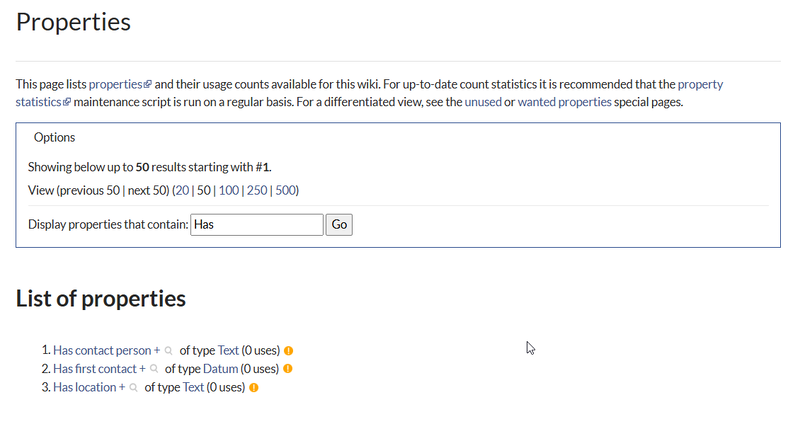Open the Has location property link
This screenshot has width=800, height=441.
(x=85, y=387)
